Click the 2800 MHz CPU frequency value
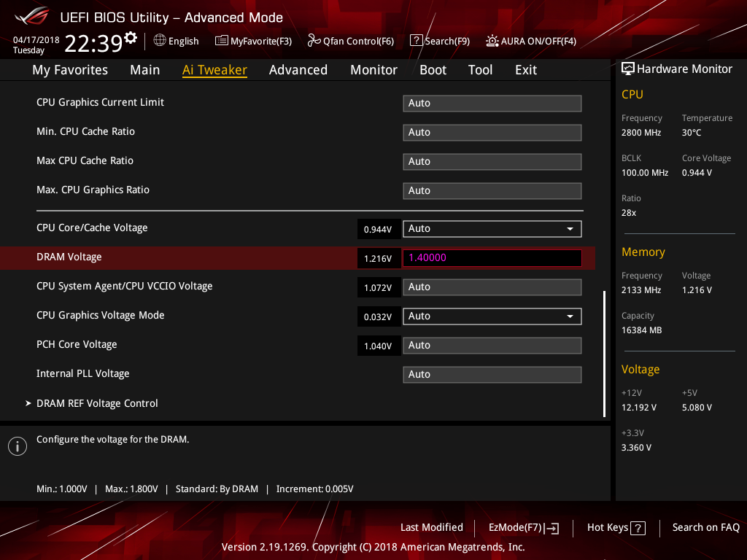Viewport: 747px width, 560px height. [x=641, y=133]
